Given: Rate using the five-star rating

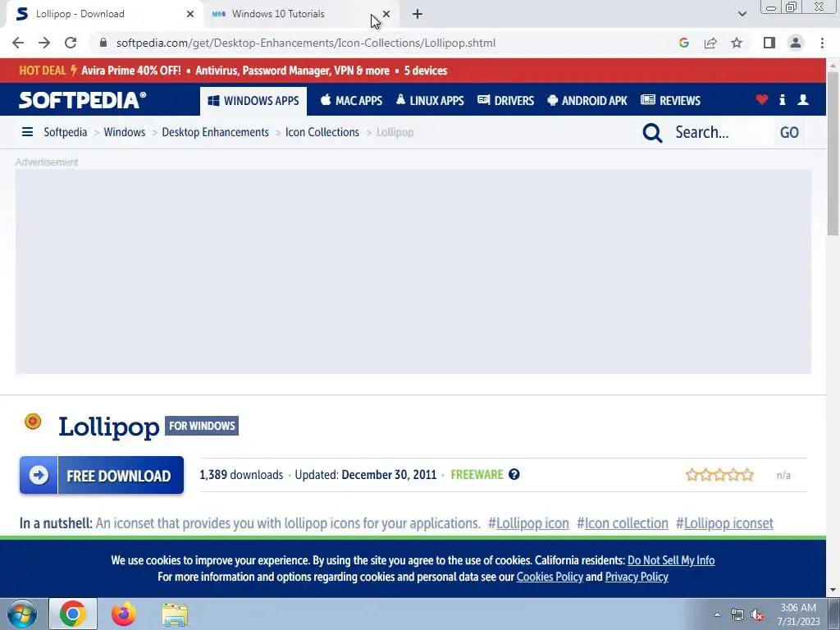Looking at the screenshot, I should coord(720,475).
